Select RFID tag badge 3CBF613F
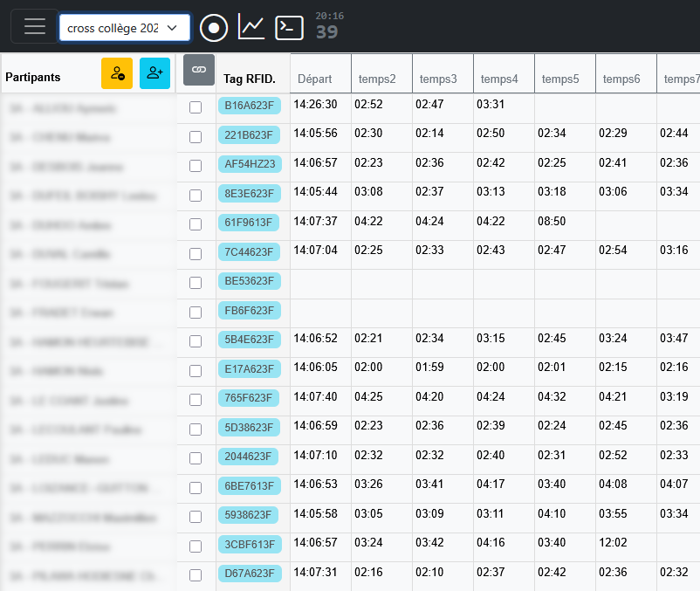This screenshot has height=591, width=700. pyautogui.click(x=250, y=544)
